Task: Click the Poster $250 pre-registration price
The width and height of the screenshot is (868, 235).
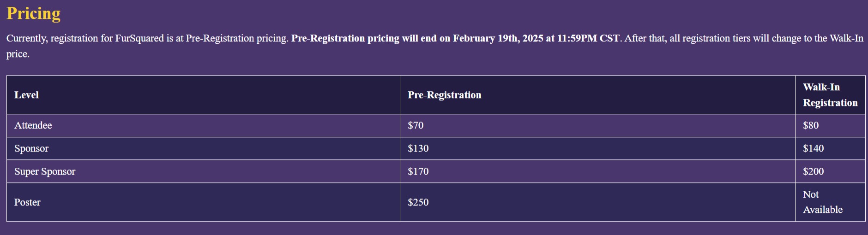Action: point(418,202)
